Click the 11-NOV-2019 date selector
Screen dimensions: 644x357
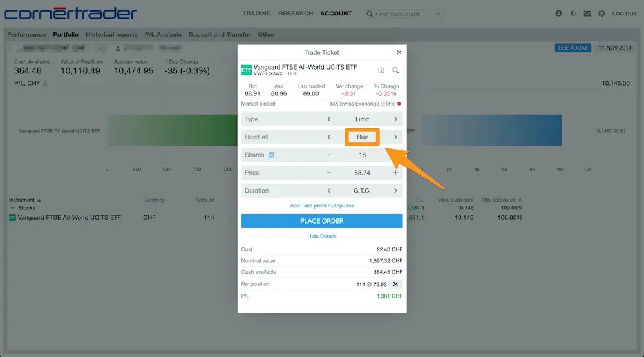[x=615, y=48]
